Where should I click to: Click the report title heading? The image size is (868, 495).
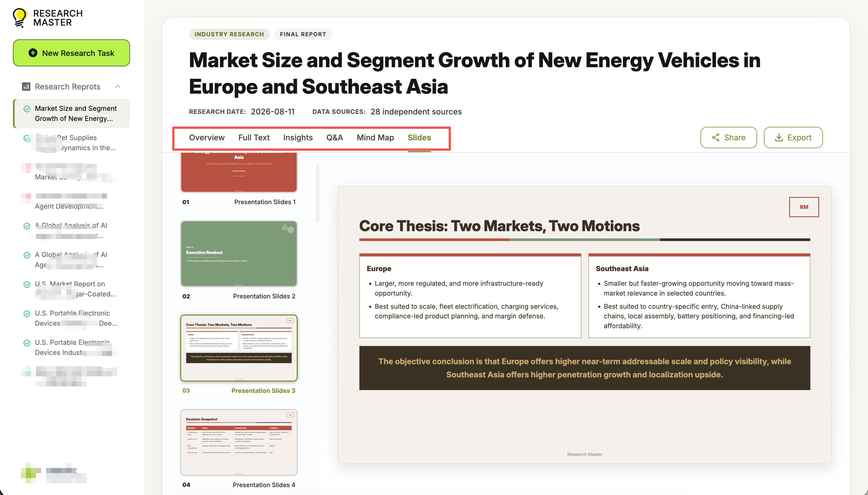click(475, 73)
